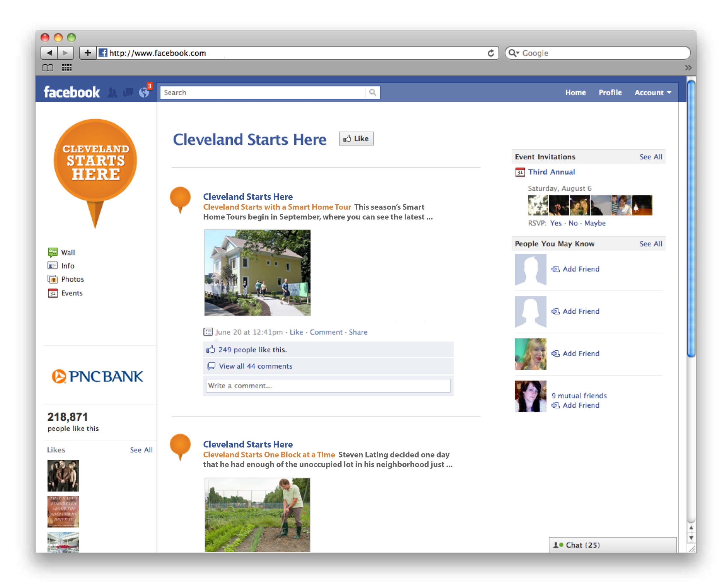This screenshot has width=728, height=582.
Task: Open the friend requests icon
Action: pyautogui.click(x=112, y=93)
